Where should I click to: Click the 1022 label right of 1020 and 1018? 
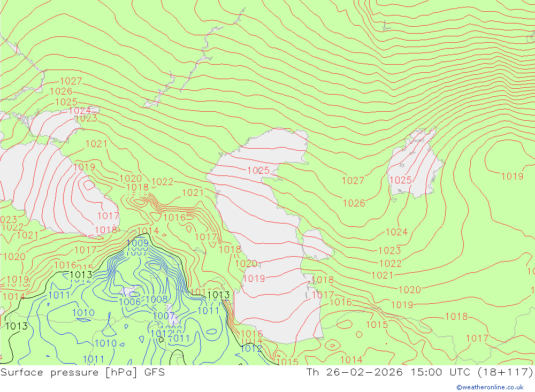(x=162, y=182)
